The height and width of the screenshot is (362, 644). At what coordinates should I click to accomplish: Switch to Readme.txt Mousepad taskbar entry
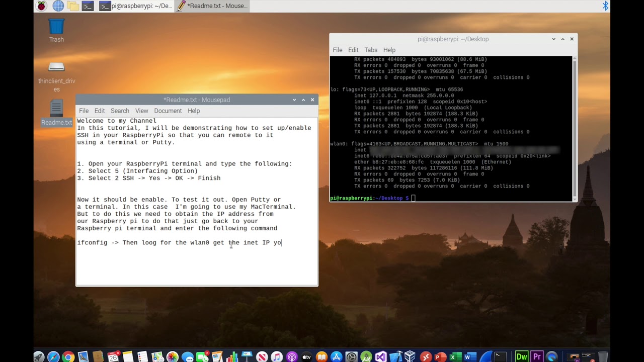pos(211,6)
